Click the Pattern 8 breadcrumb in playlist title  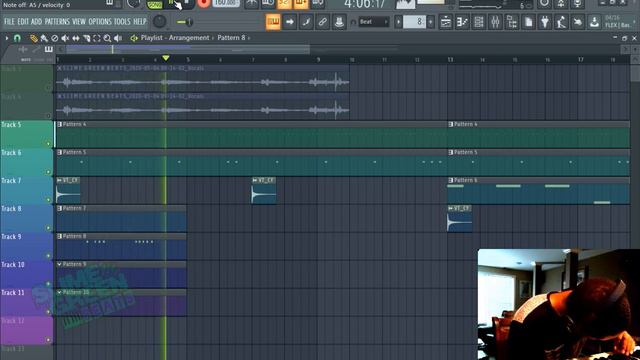click(x=231, y=38)
